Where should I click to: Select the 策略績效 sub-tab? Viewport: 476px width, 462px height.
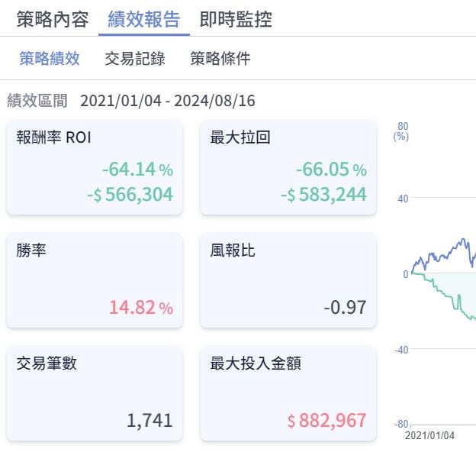pos(50,59)
